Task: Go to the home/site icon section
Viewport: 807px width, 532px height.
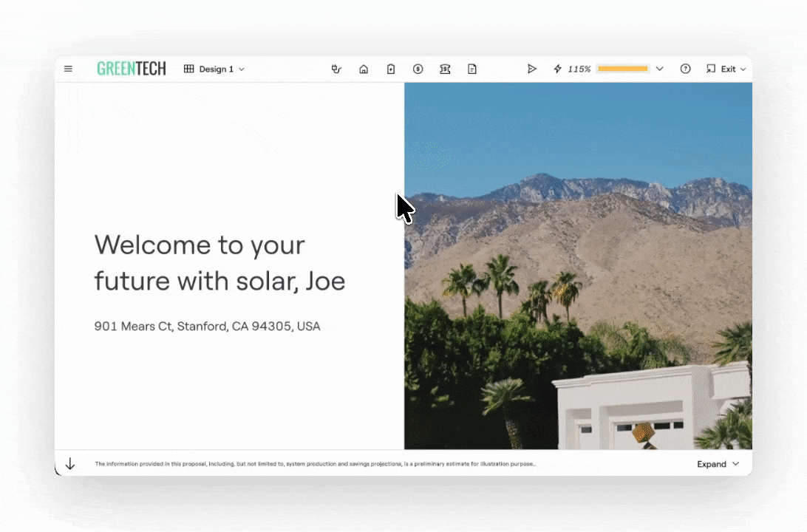Action: (x=364, y=69)
